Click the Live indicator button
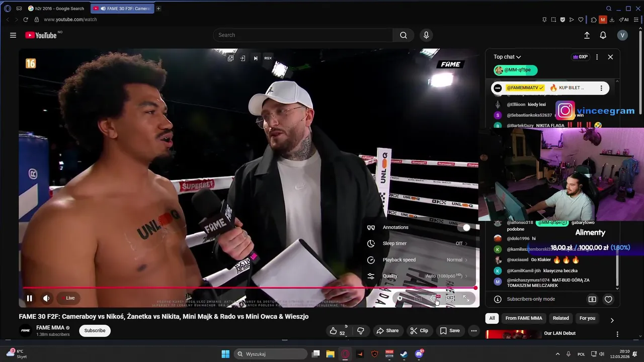 point(67,298)
